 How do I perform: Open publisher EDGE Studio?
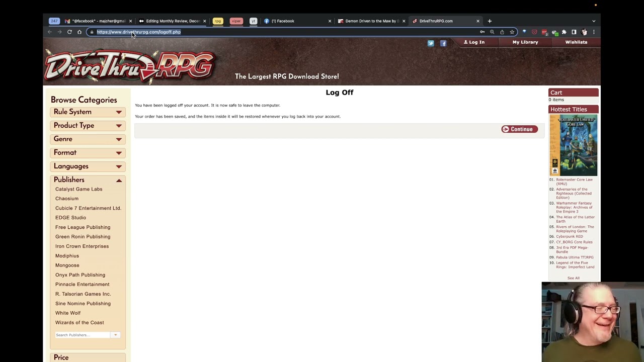click(70, 218)
